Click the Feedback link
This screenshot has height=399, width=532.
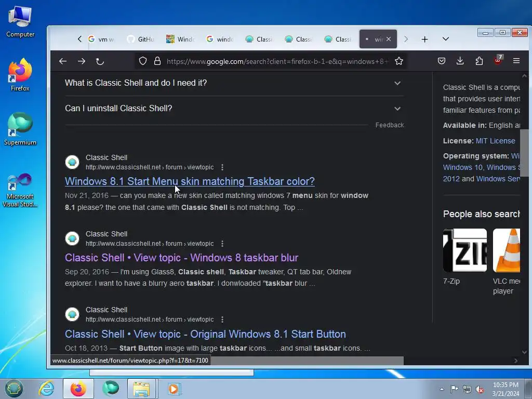pyautogui.click(x=390, y=125)
